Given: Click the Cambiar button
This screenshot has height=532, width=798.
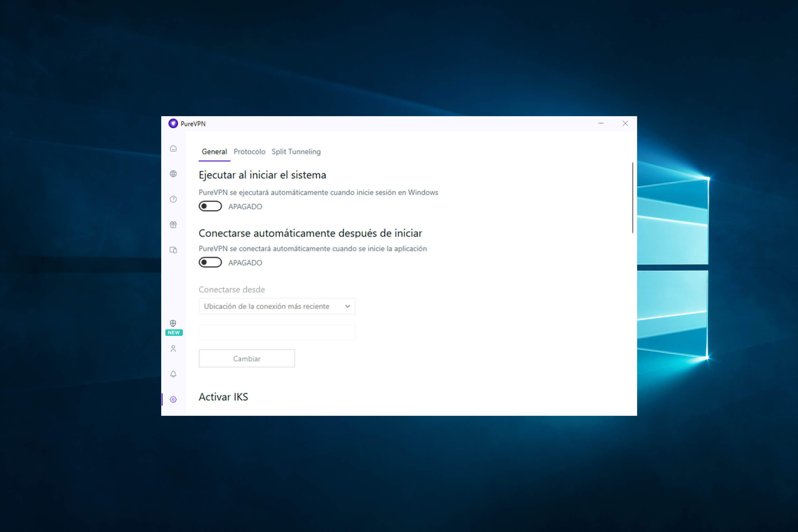Looking at the screenshot, I should pyautogui.click(x=247, y=358).
